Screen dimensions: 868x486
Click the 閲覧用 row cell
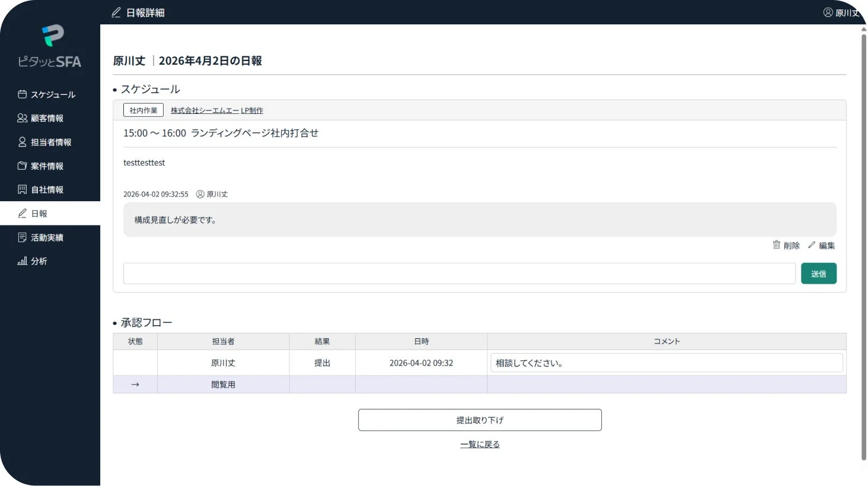224,385
